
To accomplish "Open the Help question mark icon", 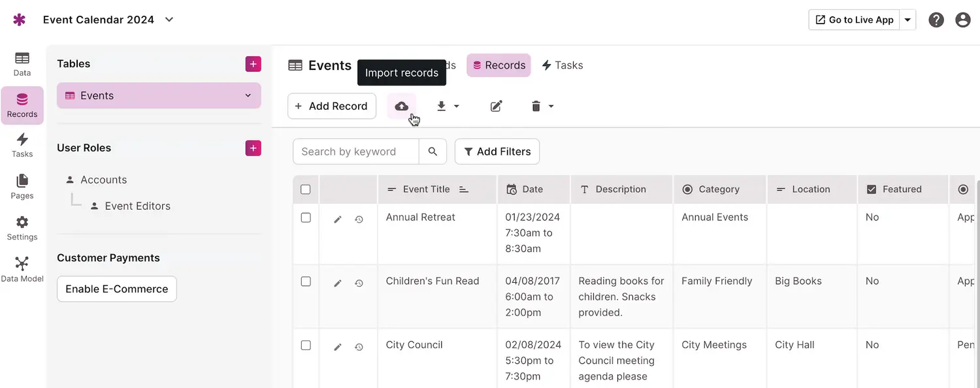I will tap(936, 20).
